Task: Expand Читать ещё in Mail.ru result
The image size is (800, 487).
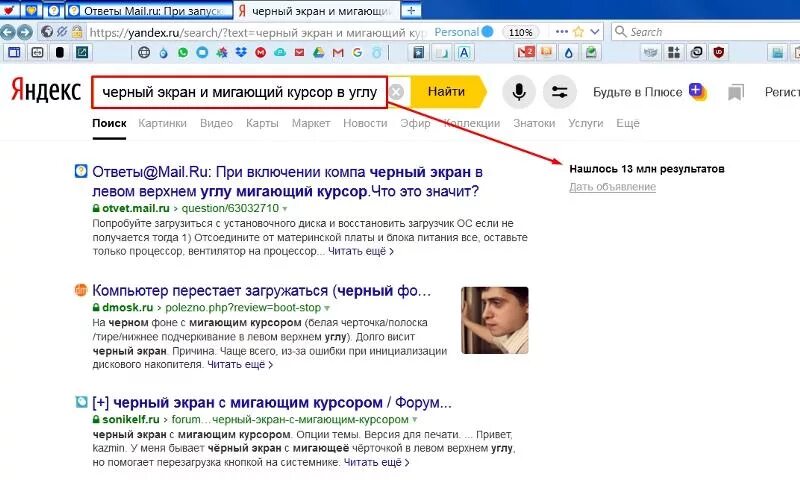Action: point(361,251)
